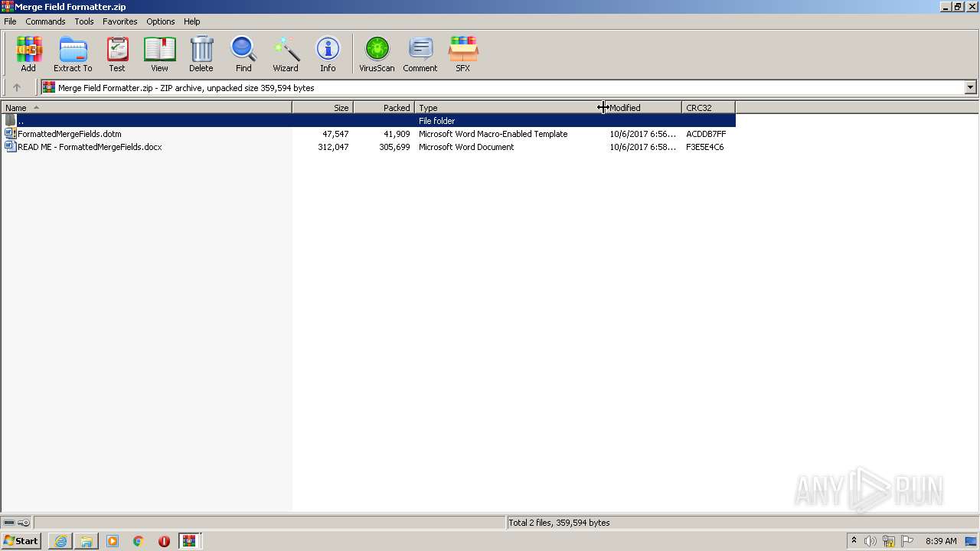Click modified date of docx file
Screen dimensions: 980x551
click(x=643, y=147)
